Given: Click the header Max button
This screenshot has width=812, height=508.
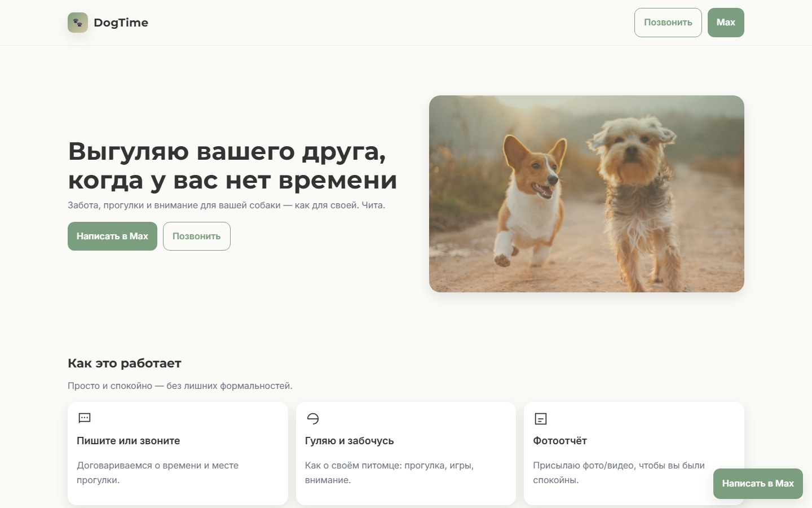Looking at the screenshot, I should (726, 23).
